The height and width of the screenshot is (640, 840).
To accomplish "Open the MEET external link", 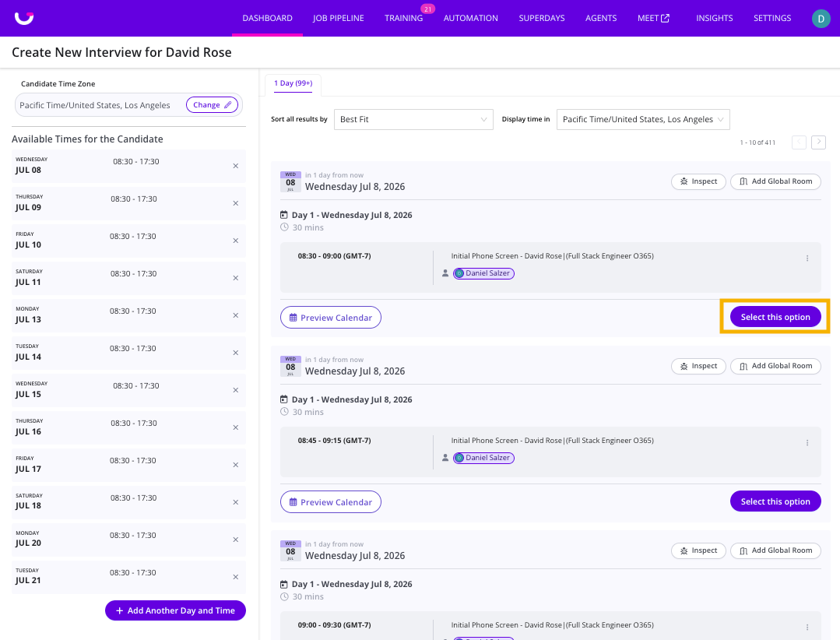I will point(654,18).
